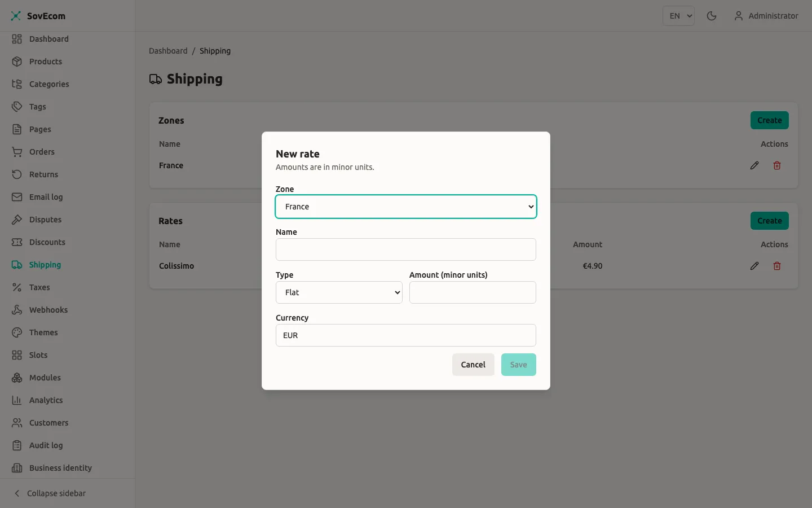The width and height of the screenshot is (812, 508).
Task: Cancel the New rate dialog
Action: click(473, 365)
